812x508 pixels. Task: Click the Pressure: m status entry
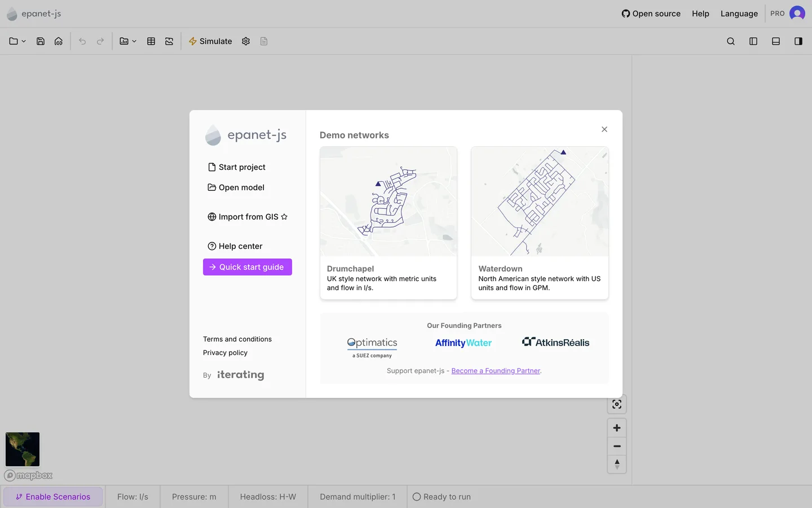pyautogui.click(x=194, y=497)
